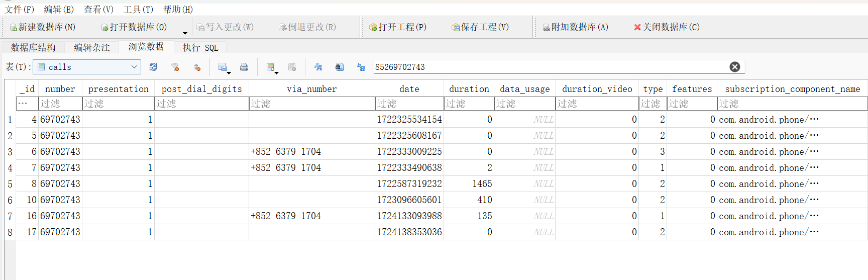Screen dimensions: 868x280
Task: Sort by the date column header
Action: point(409,89)
